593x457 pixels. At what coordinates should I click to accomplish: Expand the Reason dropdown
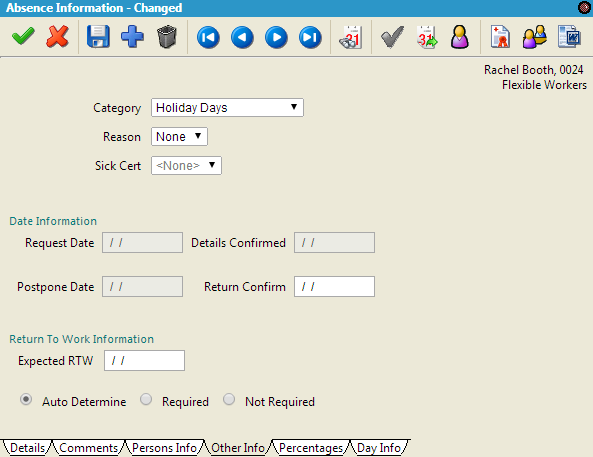coord(179,137)
